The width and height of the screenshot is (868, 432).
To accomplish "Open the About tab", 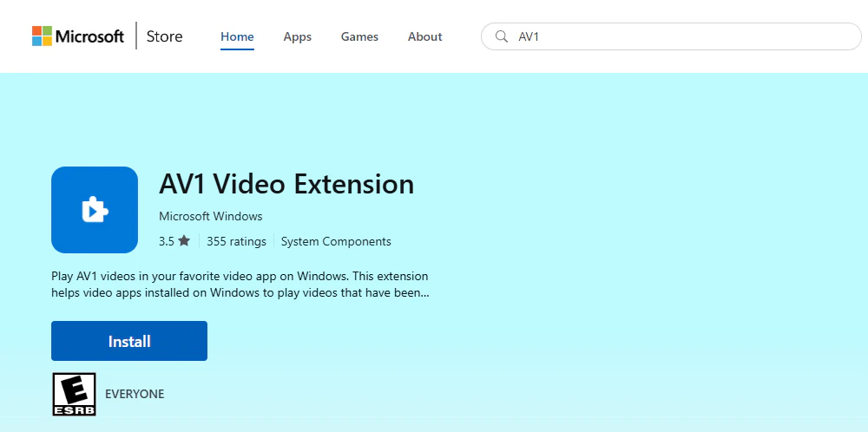I will coord(424,36).
